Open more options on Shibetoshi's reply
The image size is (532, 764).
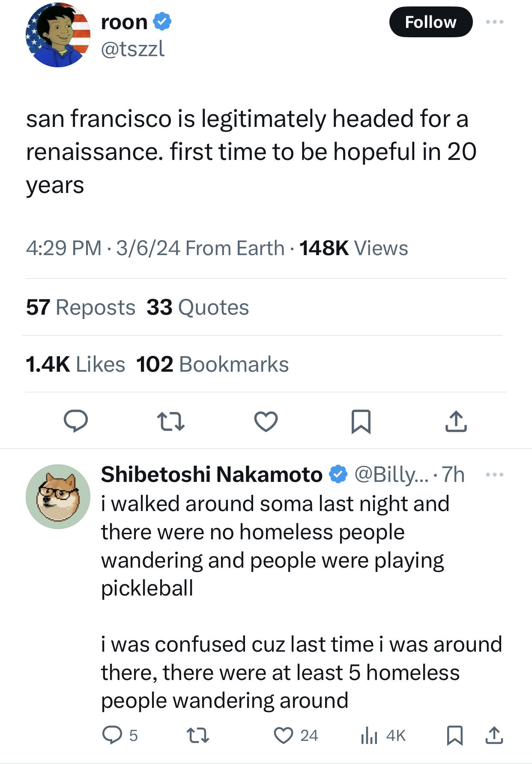[x=495, y=475]
